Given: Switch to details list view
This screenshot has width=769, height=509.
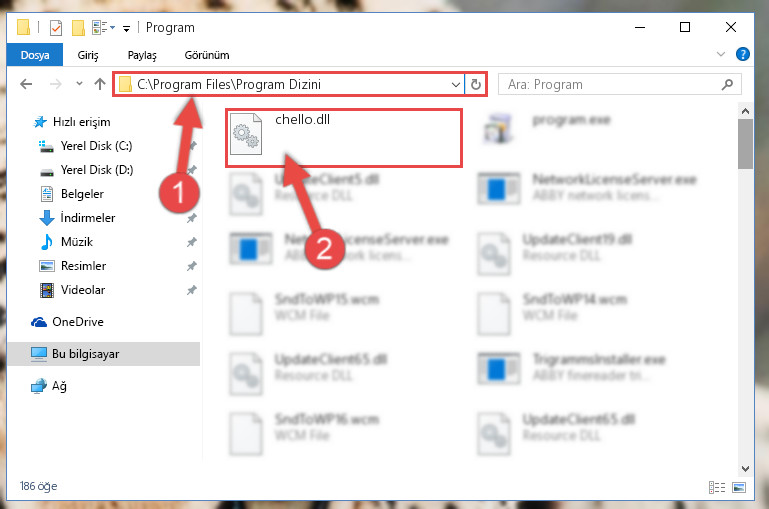Looking at the screenshot, I should (x=717, y=487).
